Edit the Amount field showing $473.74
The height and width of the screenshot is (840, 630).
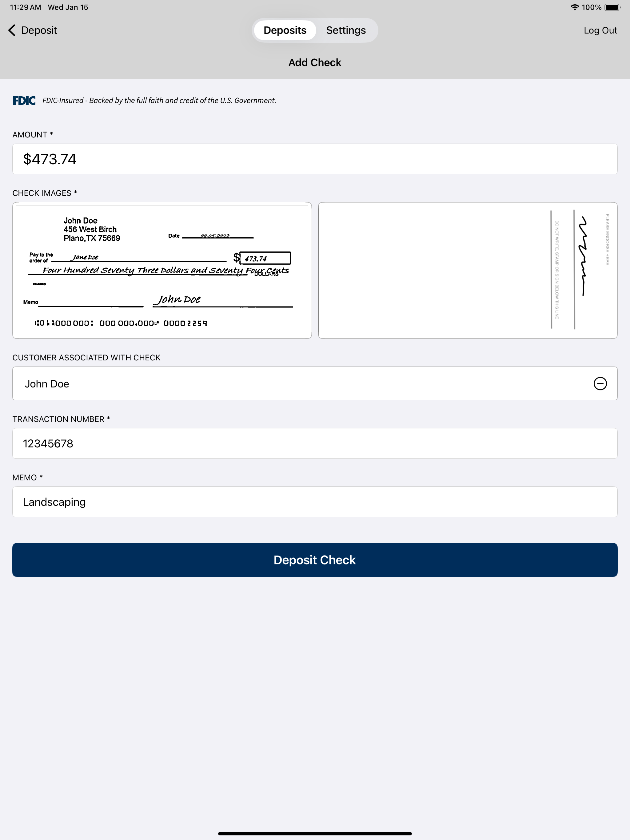(x=315, y=159)
